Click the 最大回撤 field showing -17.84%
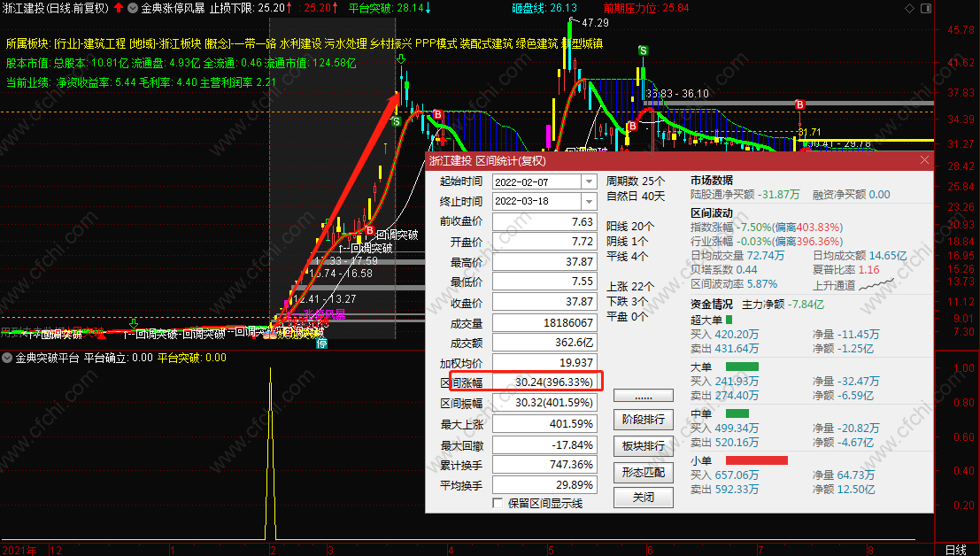This screenshot has width=980, height=556. coord(544,444)
